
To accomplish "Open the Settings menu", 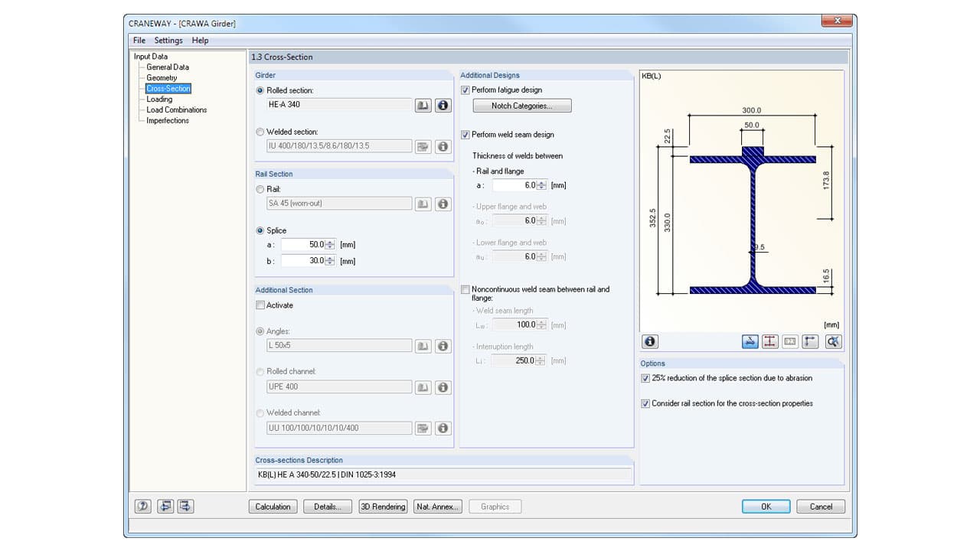I will 168,41.
